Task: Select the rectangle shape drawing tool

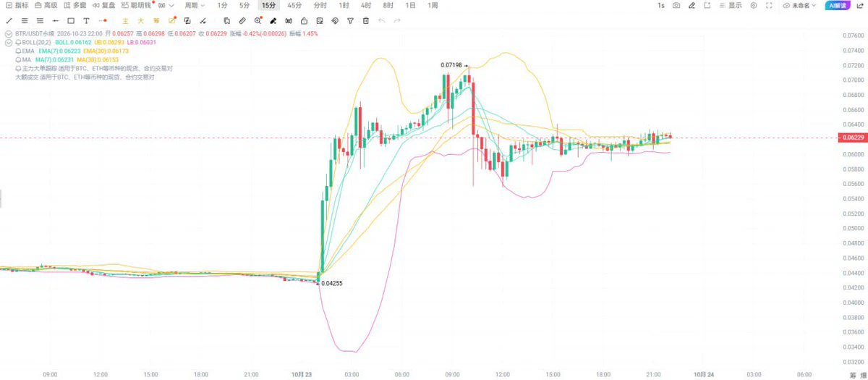Action: 71,21
